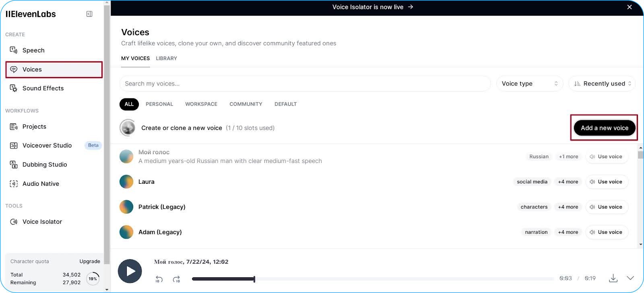Filter voices by Personal
Viewport: 644px width, 293px height.
pyautogui.click(x=159, y=104)
